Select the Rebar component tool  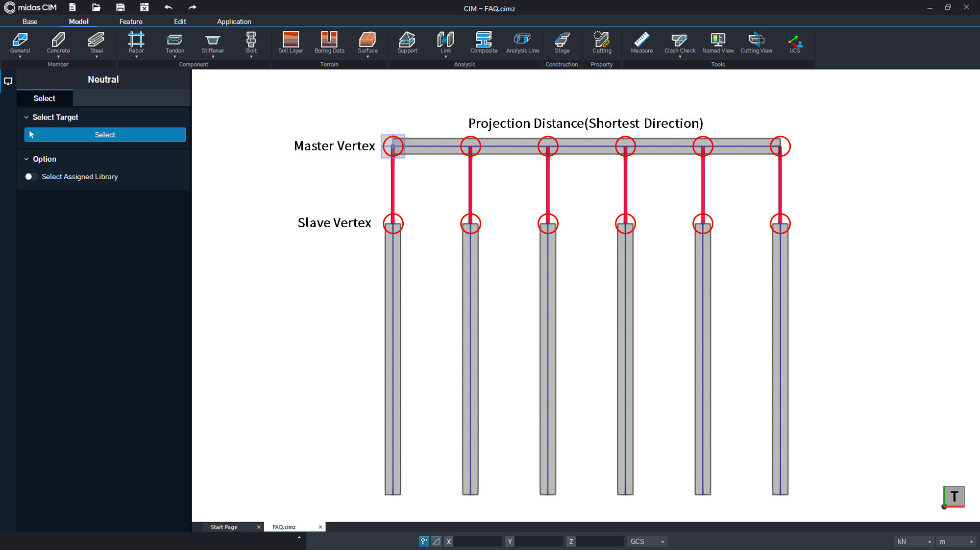pyautogui.click(x=136, y=43)
